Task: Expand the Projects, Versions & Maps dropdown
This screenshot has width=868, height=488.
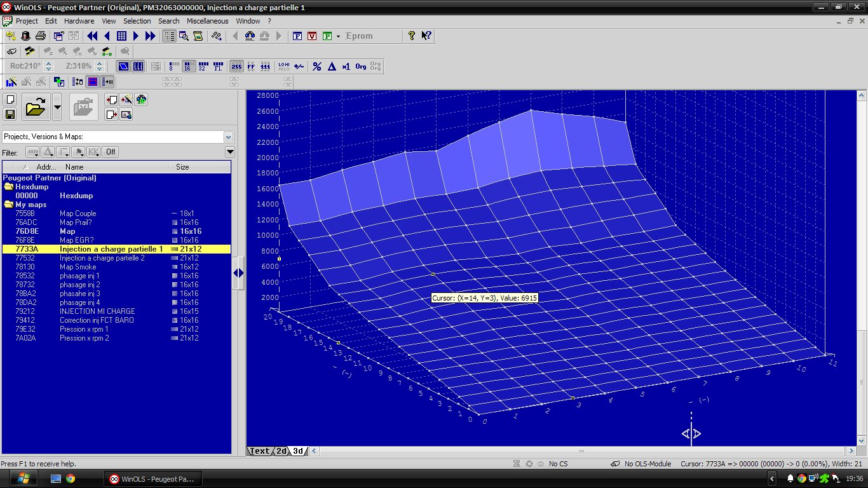Action: [x=228, y=137]
